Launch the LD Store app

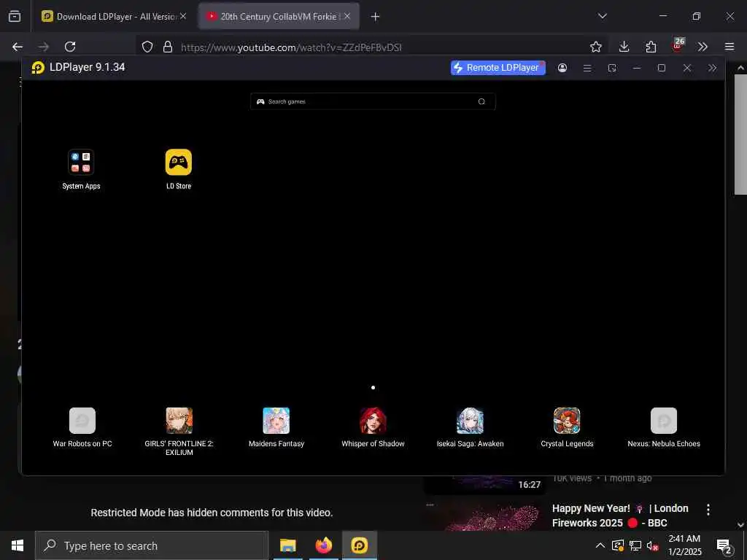(179, 163)
